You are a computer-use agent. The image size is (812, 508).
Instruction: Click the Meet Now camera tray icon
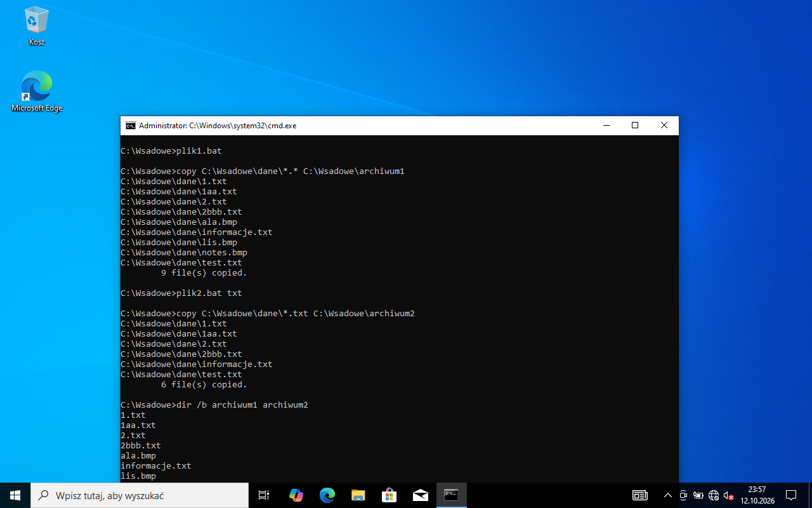(683, 495)
